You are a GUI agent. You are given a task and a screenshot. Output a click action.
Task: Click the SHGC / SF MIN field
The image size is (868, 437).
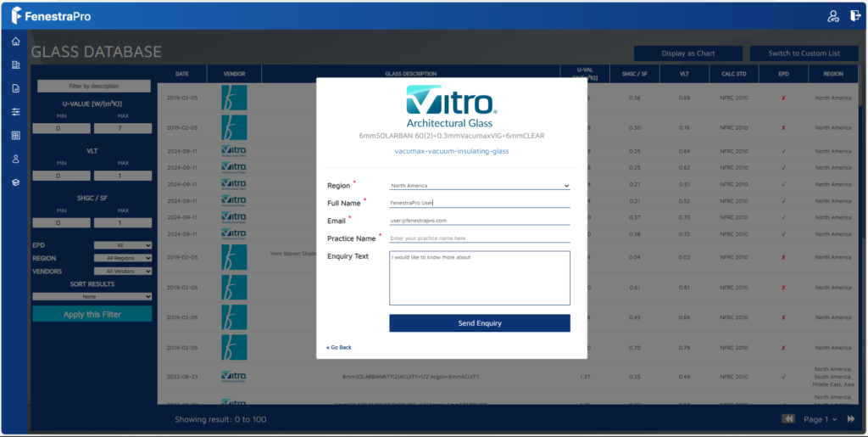point(61,223)
